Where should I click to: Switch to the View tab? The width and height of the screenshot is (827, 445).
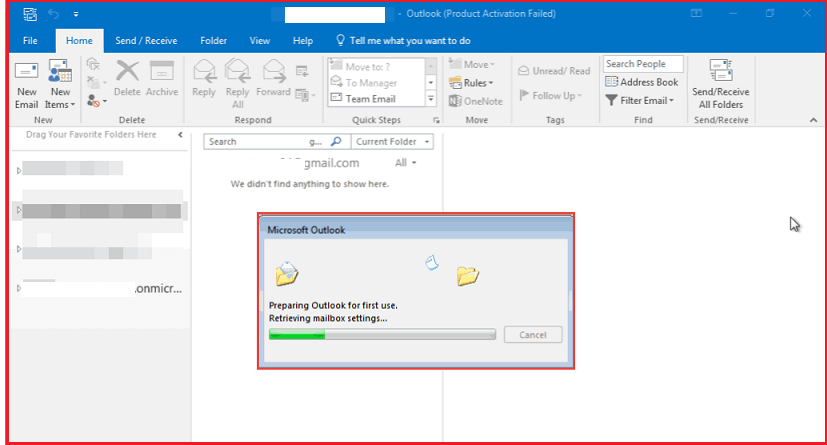click(x=260, y=41)
